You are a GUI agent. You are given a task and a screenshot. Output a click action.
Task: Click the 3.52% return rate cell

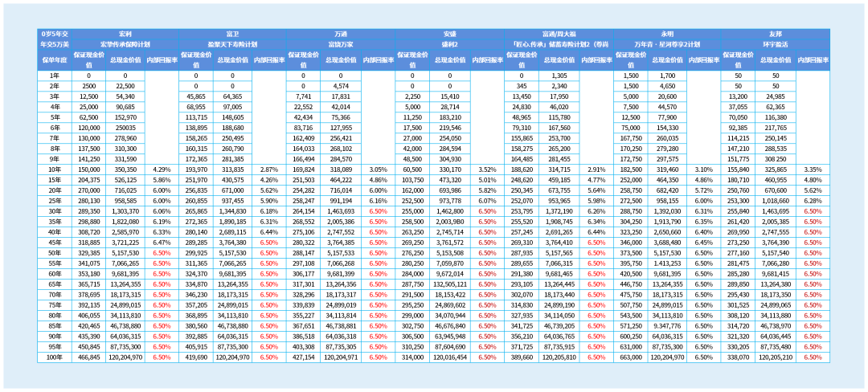[487, 169]
